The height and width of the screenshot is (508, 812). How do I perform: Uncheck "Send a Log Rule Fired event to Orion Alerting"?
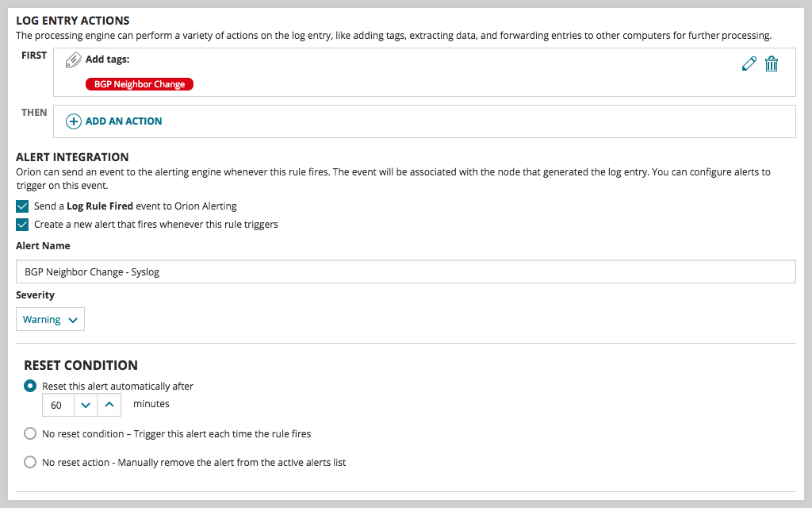click(x=23, y=206)
